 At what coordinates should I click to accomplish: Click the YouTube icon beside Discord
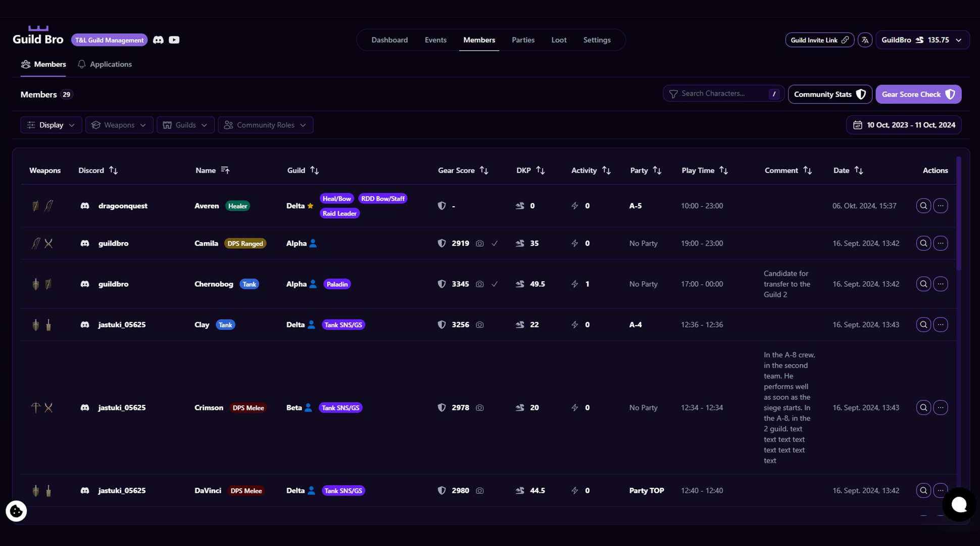[x=174, y=40]
